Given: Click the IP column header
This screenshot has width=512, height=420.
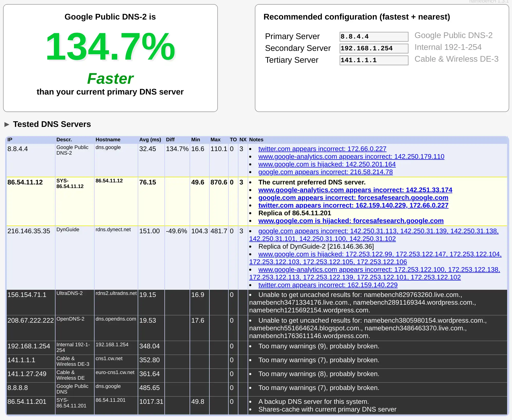Looking at the screenshot, I should tap(10, 140).
